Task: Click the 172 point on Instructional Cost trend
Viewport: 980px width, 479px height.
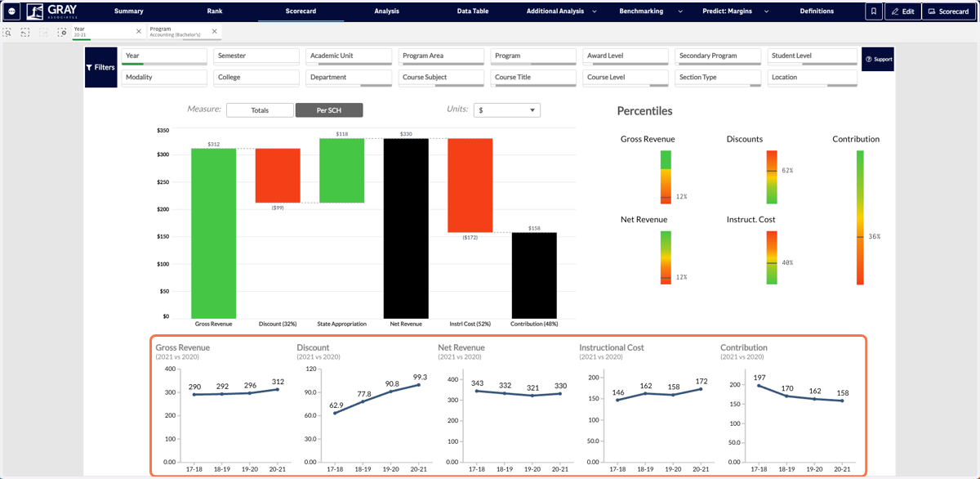Action: tap(702, 389)
